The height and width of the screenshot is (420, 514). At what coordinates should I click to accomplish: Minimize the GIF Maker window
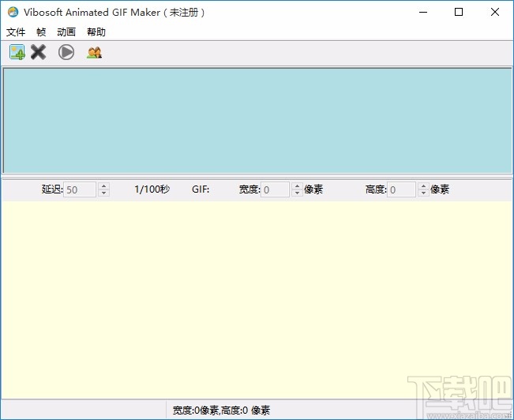pyautogui.click(x=423, y=12)
